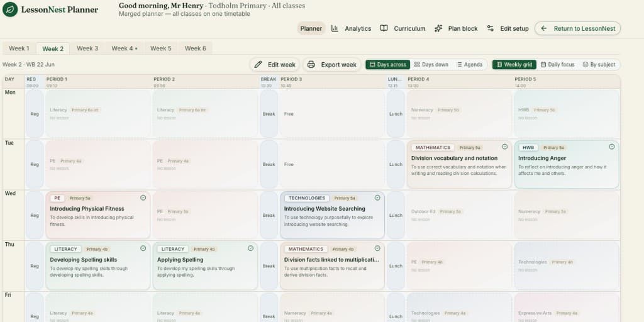The height and width of the screenshot is (322, 644).
Task: Click the TECHNOLOGIES tag on Wednesday's card
Action: 307,198
